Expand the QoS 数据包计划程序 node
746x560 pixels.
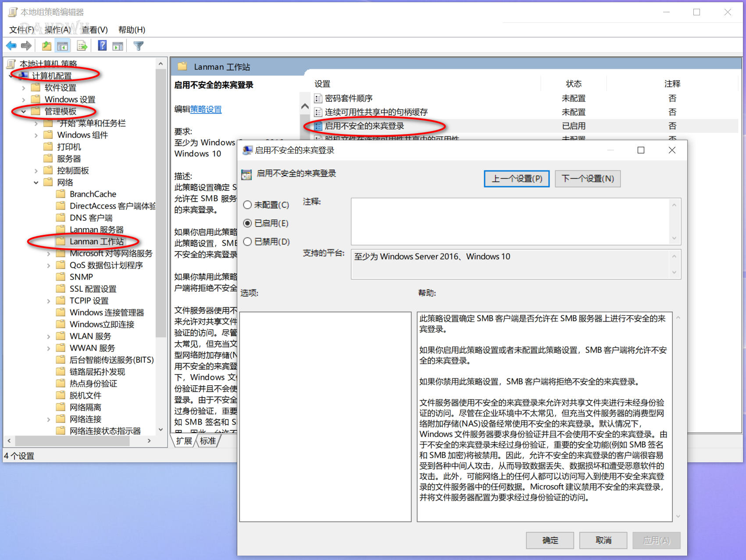point(49,265)
